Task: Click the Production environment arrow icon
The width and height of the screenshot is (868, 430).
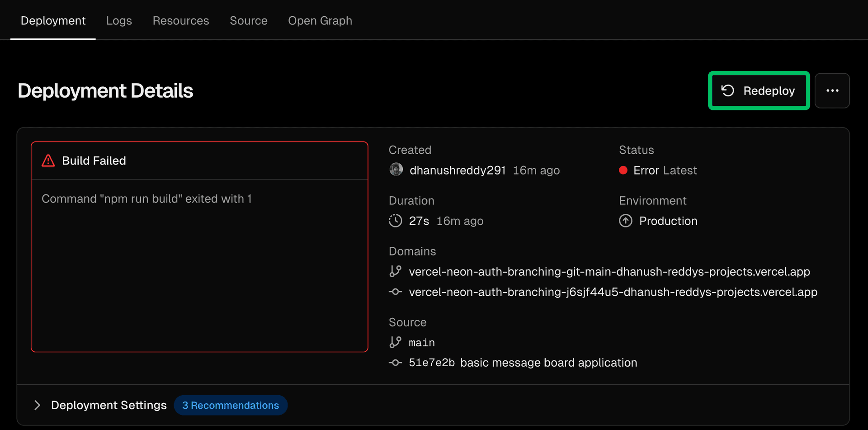Action: [625, 221]
